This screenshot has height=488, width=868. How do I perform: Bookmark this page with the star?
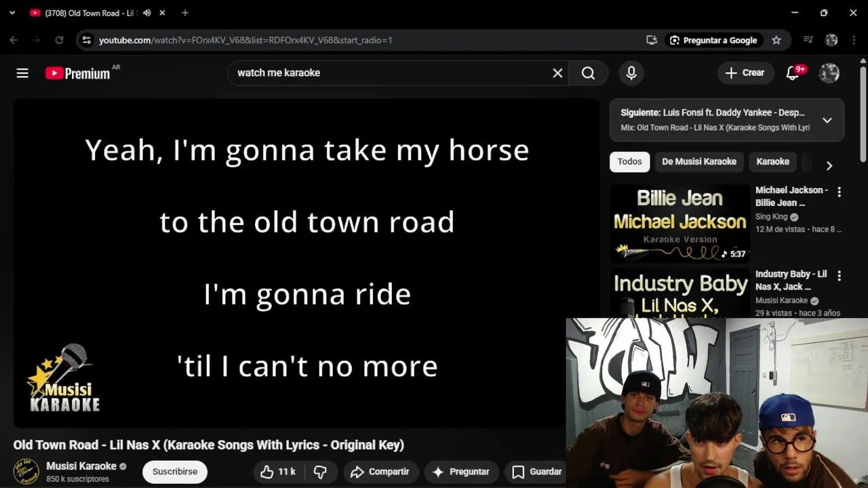[x=776, y=40]
